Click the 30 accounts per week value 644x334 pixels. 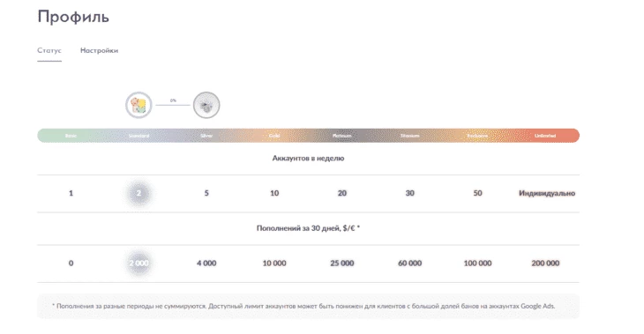click(x=410, y=193)
